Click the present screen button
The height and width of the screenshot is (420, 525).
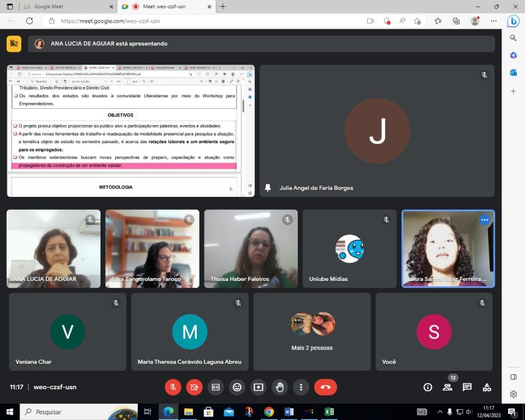coord(258,387)
